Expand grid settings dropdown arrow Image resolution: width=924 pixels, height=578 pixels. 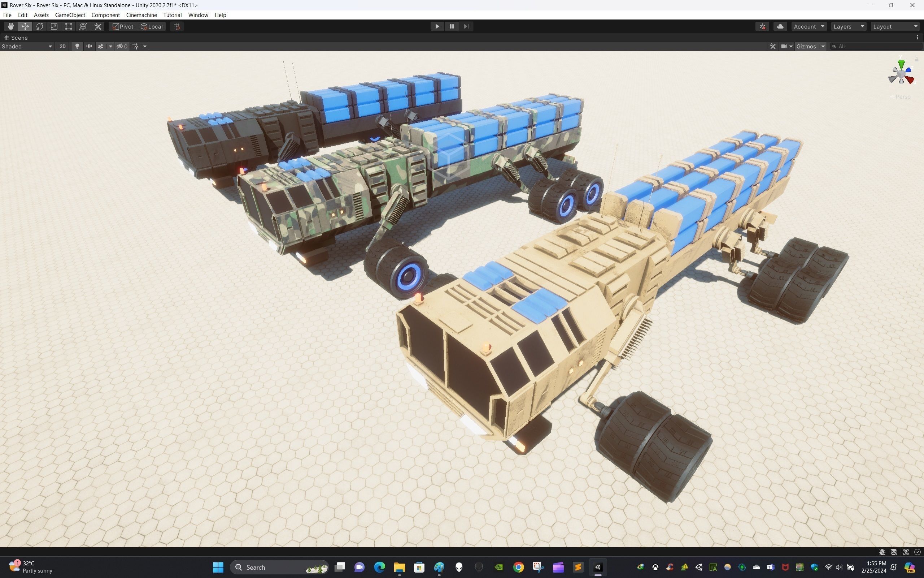click(x=145, y=46)
